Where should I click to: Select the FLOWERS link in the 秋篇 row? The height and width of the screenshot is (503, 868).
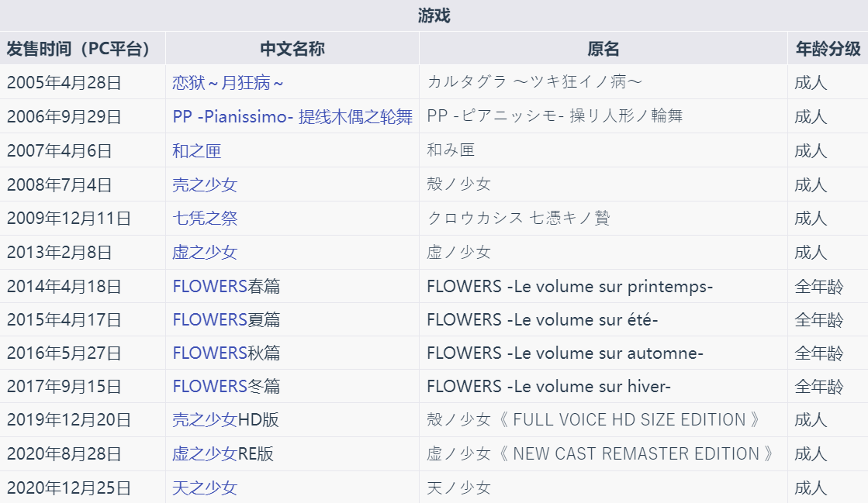point(209,353)
